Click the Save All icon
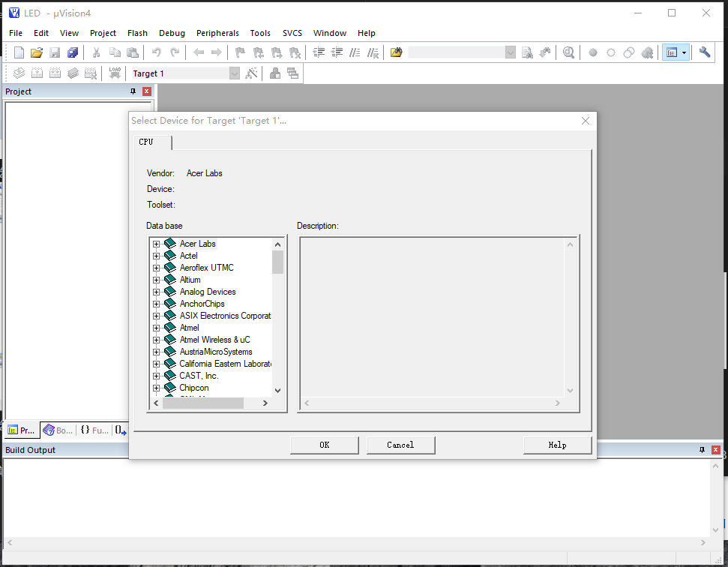728x567 pixels. [x=73, y=52]
